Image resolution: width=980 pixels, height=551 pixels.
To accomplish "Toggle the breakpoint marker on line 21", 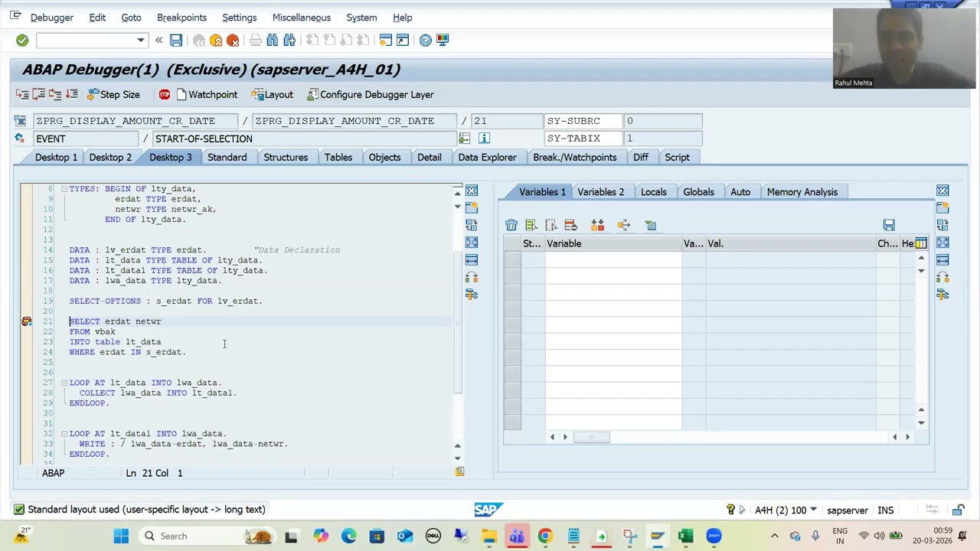I will (x=27, y=321).
